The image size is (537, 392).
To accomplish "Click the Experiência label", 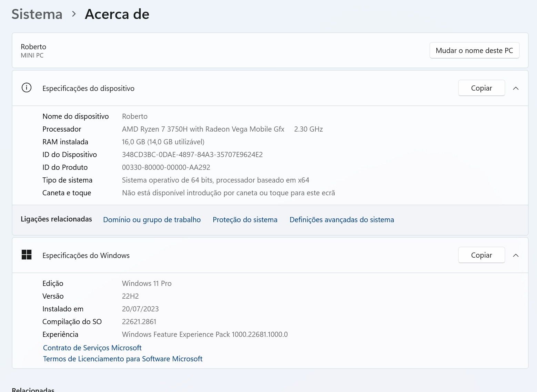I will (x=60, y=334).
